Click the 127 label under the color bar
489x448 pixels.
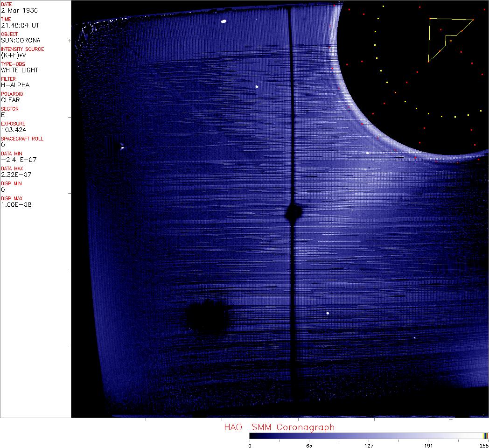pyautogui.click(x=369, y=446)
